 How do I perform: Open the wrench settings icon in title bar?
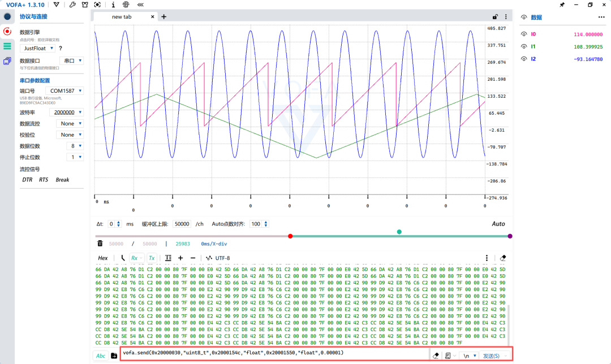pyautogui.click(x=72, y=5)
